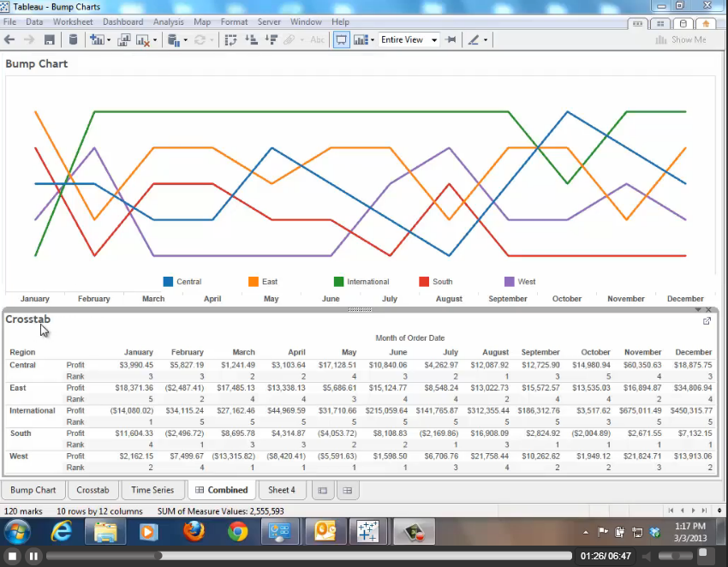Pause the video playback

coord(33,556)
